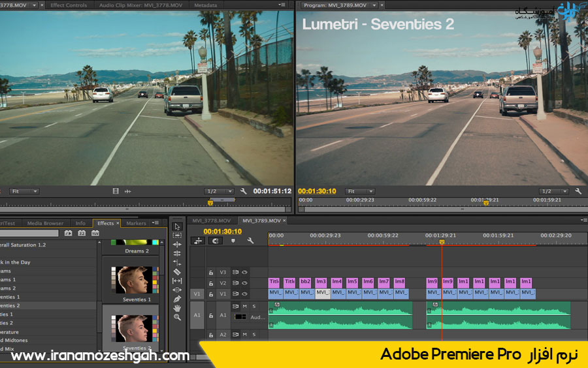Solo audio track A1

(254, 306)
